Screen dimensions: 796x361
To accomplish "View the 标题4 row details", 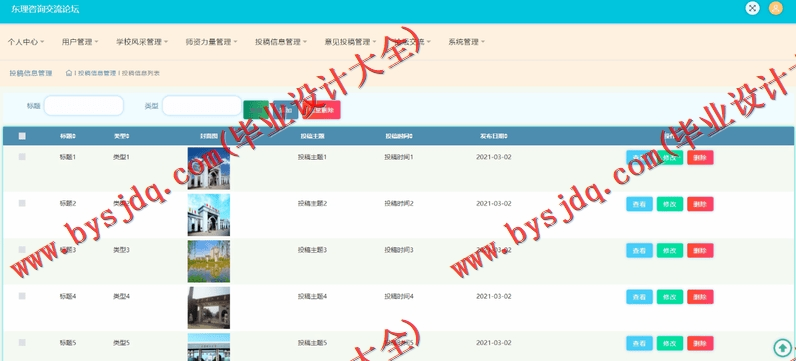I will click(639, 297).
